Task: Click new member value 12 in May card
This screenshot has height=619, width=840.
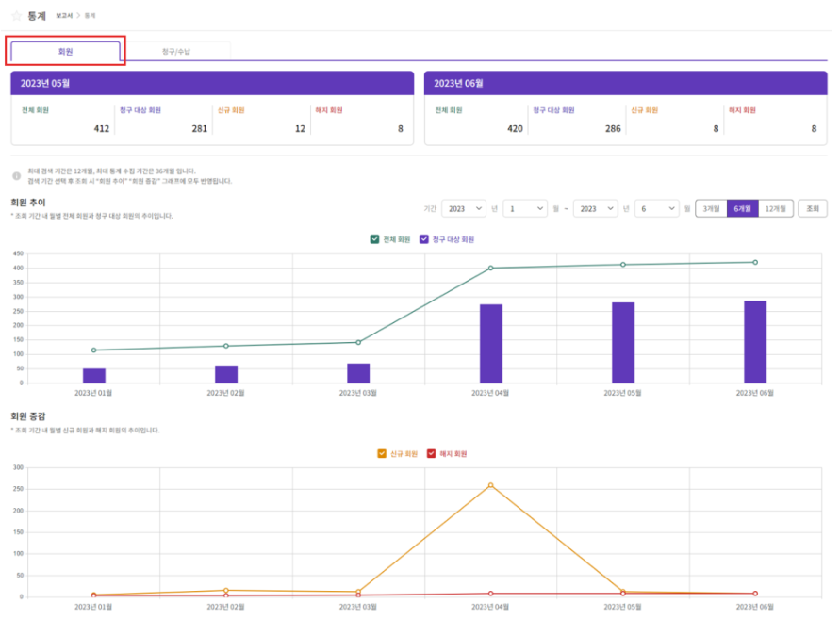Action: (x=300, y=129)
